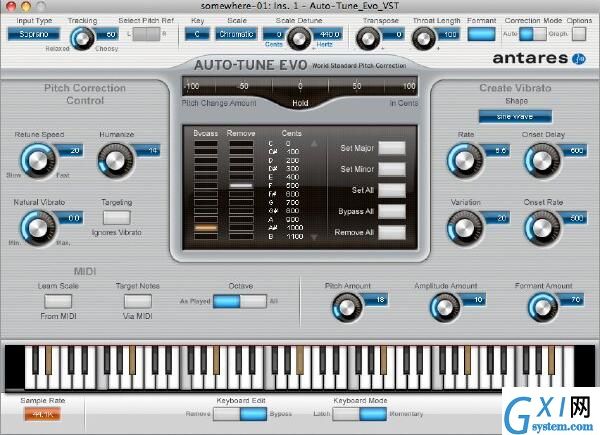Screen dimensions: 600x435
Task: Click the Variation knob
Action: click(465, 228)
